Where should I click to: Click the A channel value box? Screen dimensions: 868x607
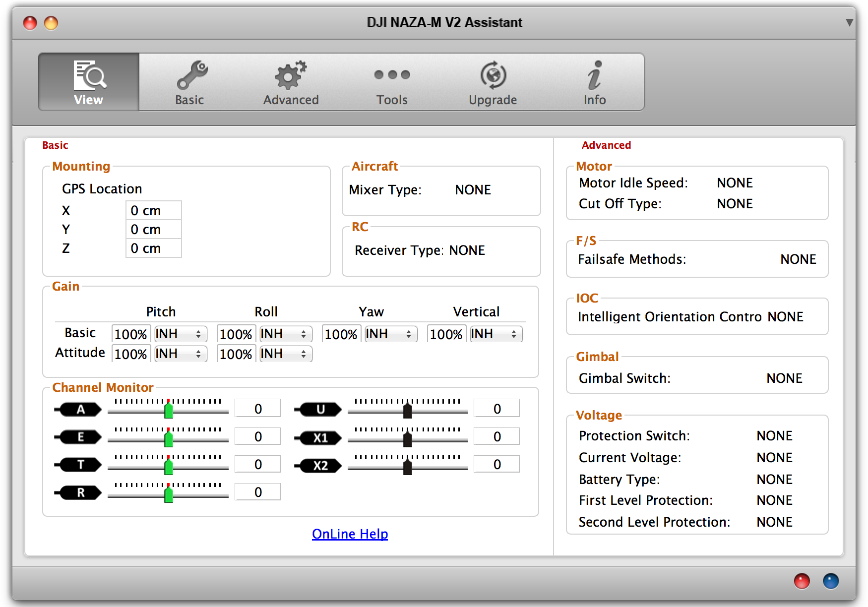[x=258, y=409]
